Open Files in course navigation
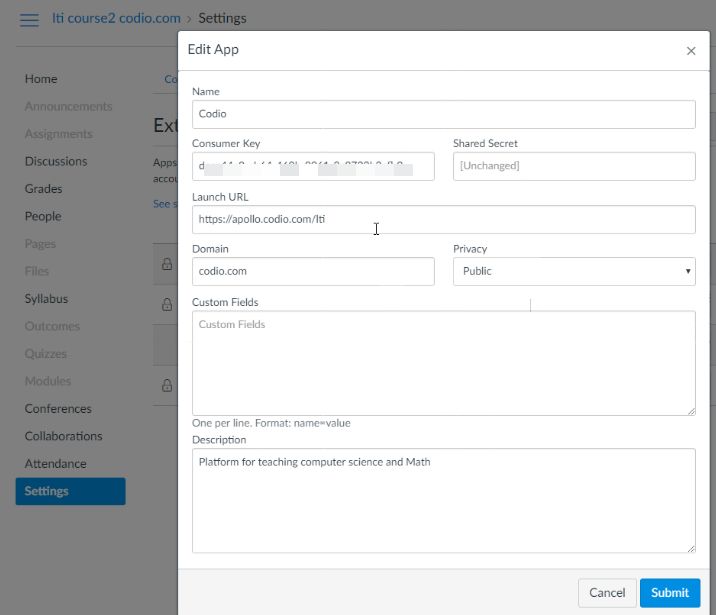Viewport: 716px width, 615px height. [37, 271]
